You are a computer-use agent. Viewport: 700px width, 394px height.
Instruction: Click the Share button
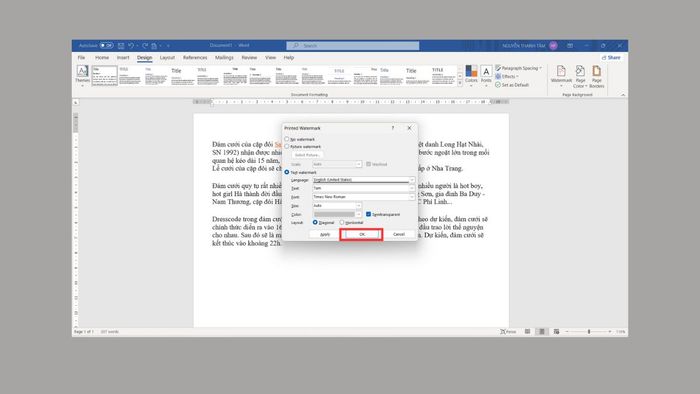click(612, 58)
